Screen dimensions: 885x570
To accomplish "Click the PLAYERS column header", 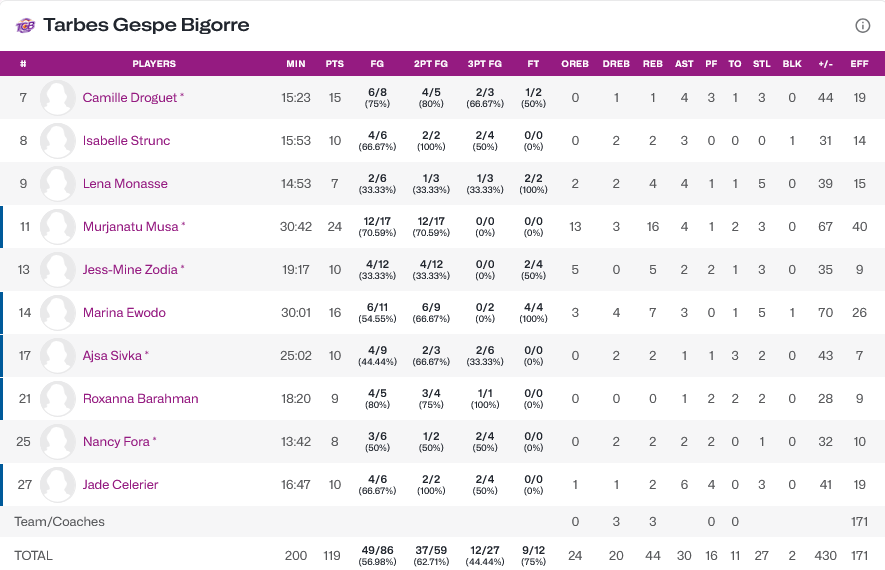I will [x=154, y=64].
